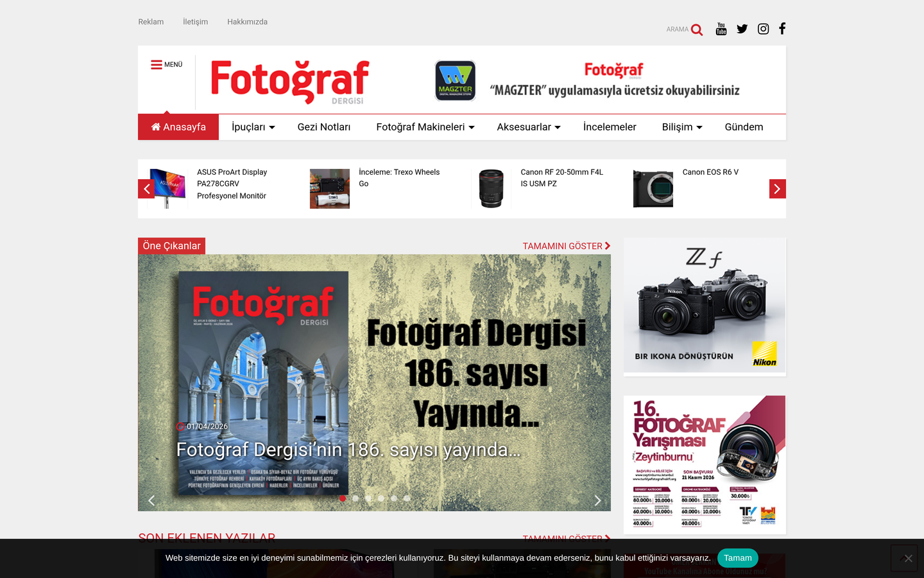
Task: Open the Reklam link at top
Action: tap(151, 22)
